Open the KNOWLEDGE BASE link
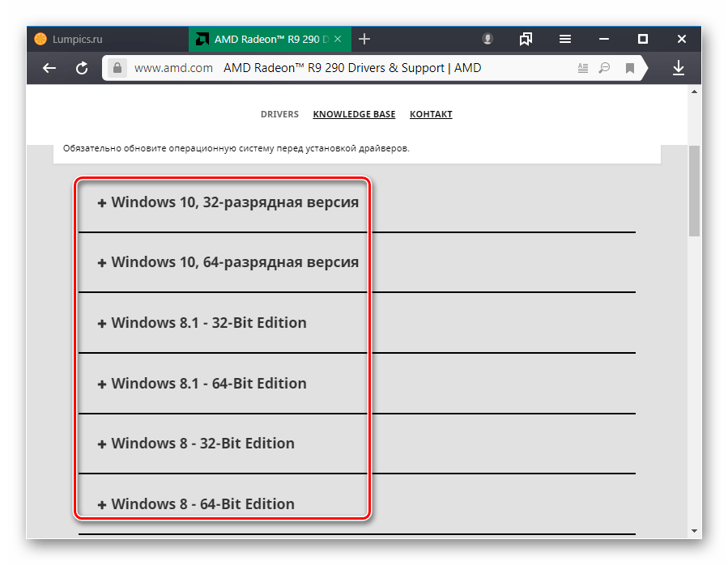Viewport: 728px width, 565px height. click(x=354, y=114)
